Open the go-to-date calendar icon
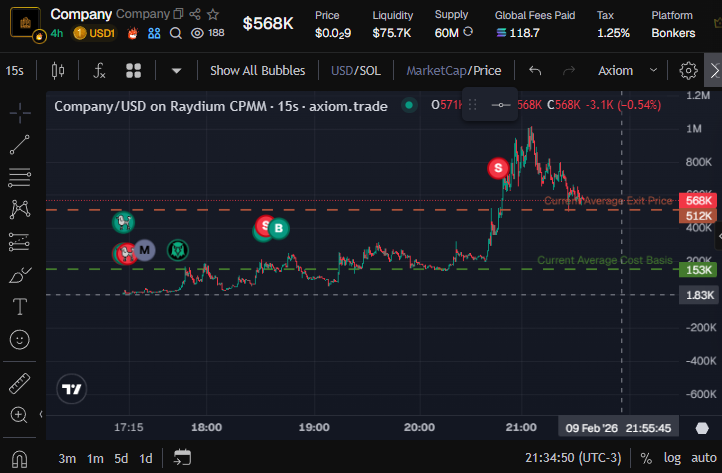 pyautogui.click(x=182, y=458)
